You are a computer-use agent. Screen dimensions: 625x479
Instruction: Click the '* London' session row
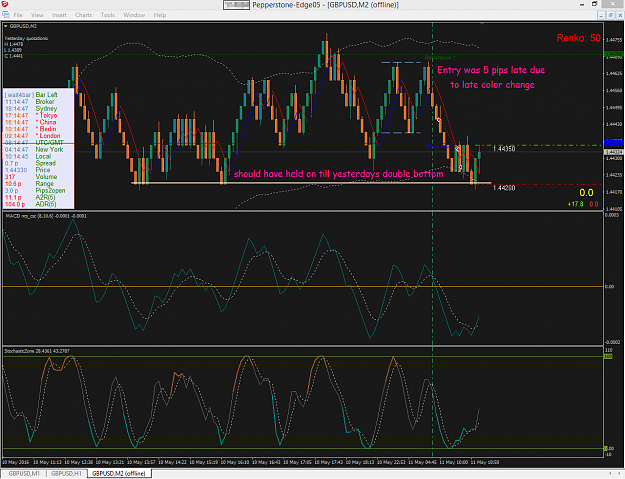[33, 135]
